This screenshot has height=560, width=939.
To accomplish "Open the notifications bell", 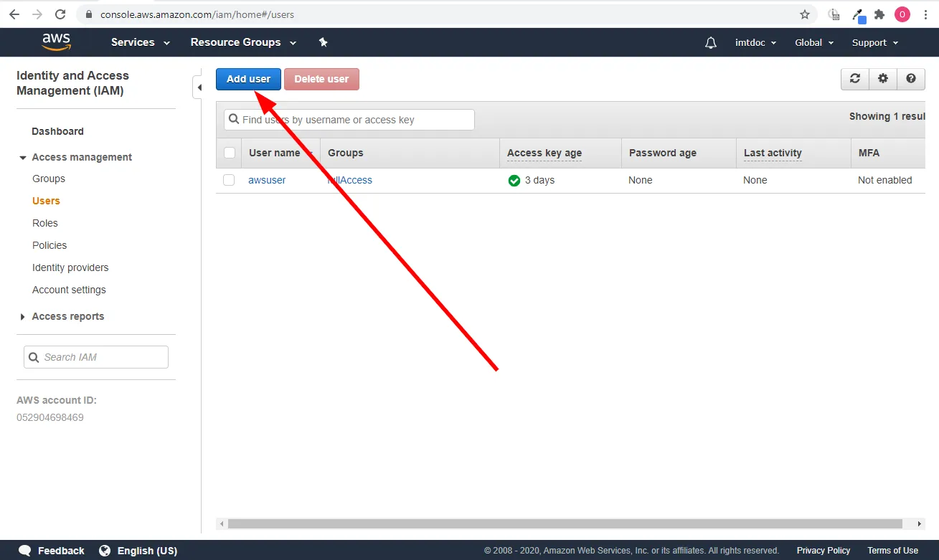I will pyautogui.click(x=711, y=43).
